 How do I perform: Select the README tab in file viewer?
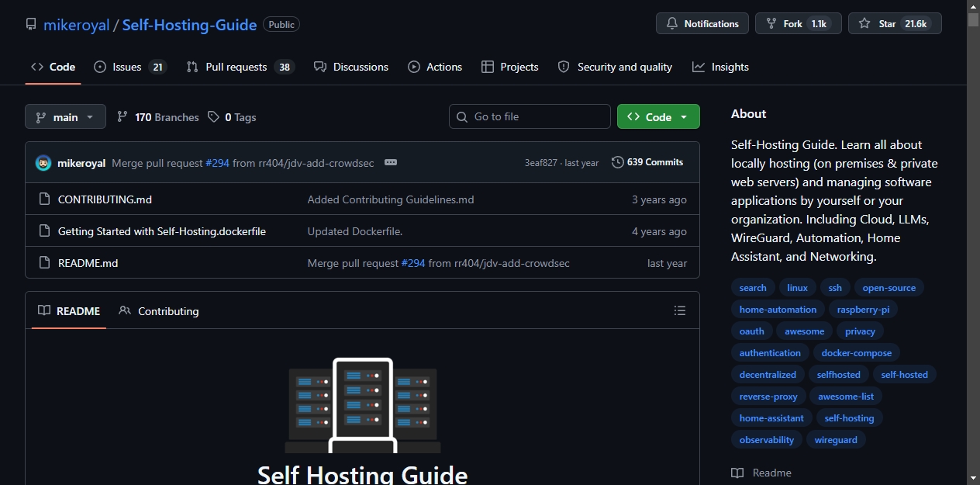69,310
